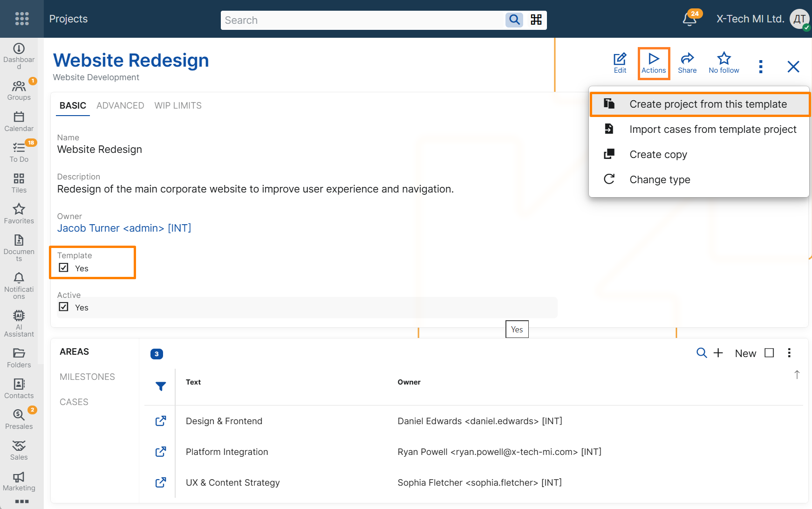Open the app launcher grid icon
812x509 pixels.
(22, 19)
